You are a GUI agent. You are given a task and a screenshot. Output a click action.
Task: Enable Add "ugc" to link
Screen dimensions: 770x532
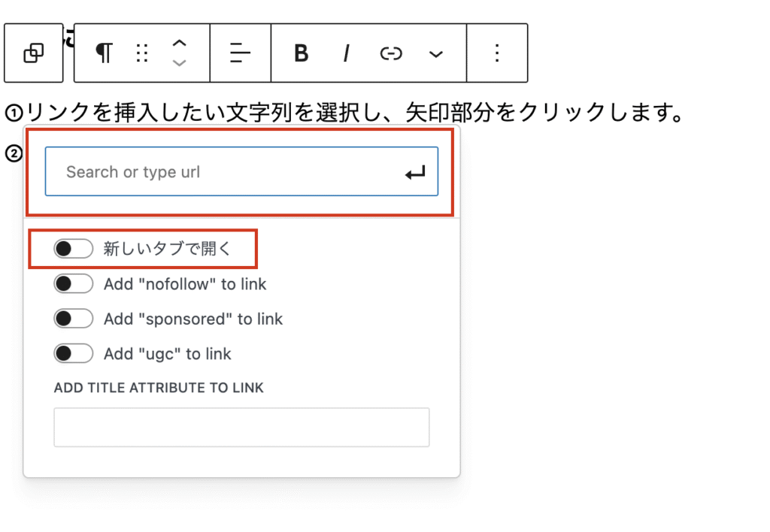(73, 353)
